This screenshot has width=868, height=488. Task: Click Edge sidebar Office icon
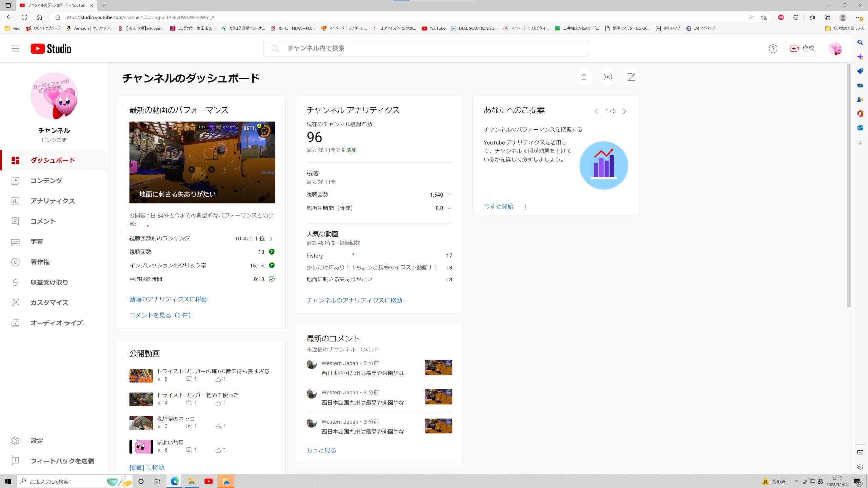point(860,114)
